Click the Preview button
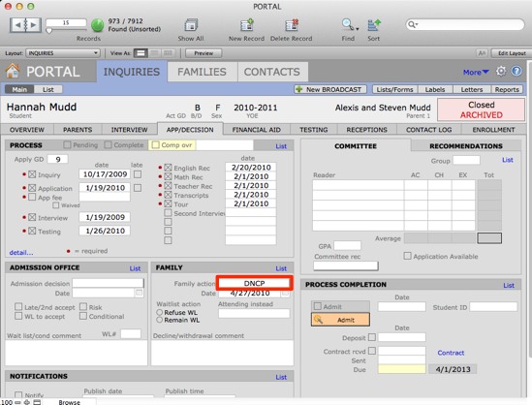The width and height of the screenshot is (532, 405). pos(203,53)
